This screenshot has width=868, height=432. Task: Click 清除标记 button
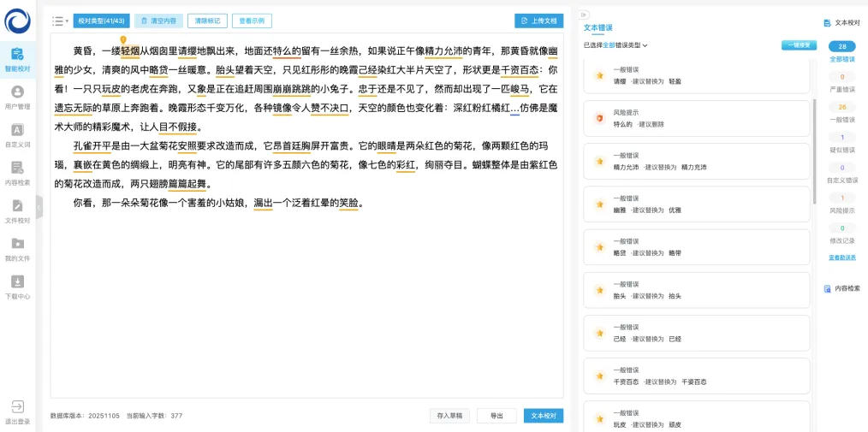pos(207,21)
